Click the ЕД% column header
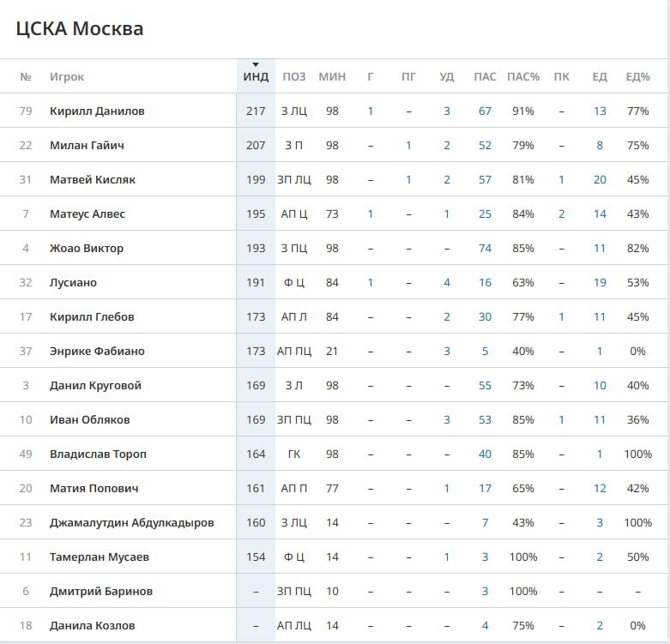 637,77
